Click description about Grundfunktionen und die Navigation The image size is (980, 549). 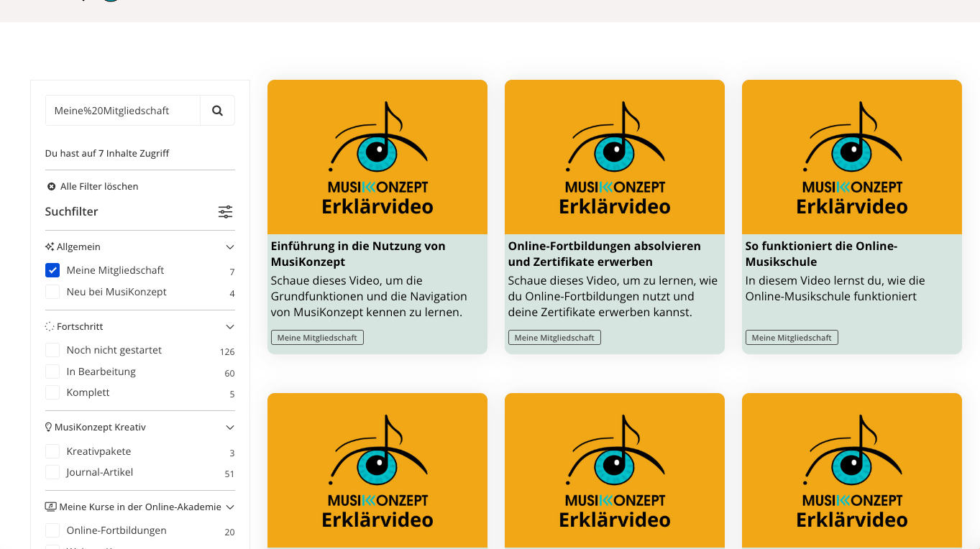pyautogui.click(x=369, y=296)
